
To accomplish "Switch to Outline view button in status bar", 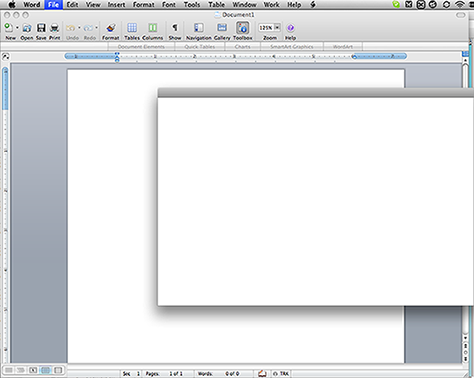I will coord(21,370).
